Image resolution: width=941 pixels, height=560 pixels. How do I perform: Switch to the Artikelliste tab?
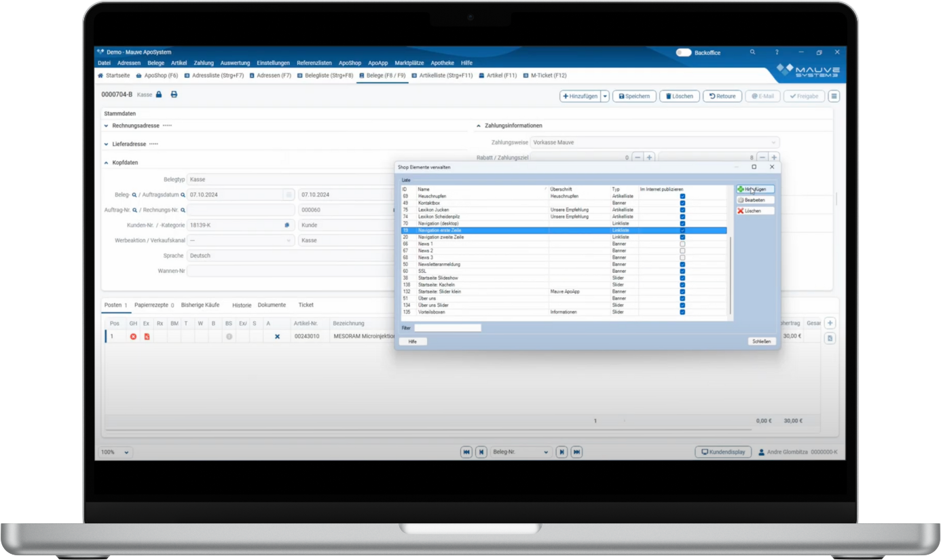pos(442,75)
